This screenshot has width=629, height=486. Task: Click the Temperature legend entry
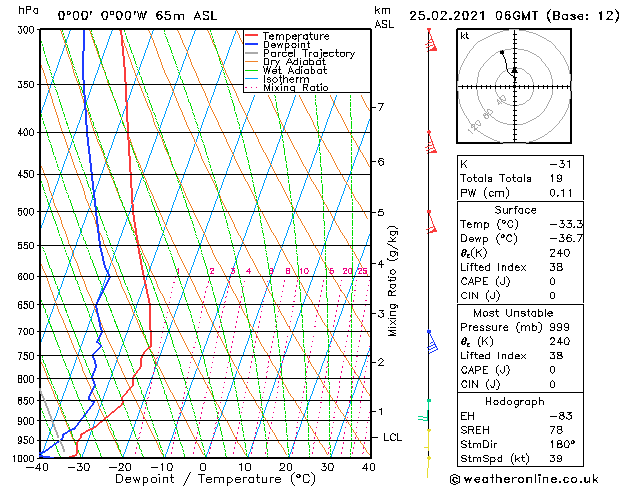pos(287,36)
